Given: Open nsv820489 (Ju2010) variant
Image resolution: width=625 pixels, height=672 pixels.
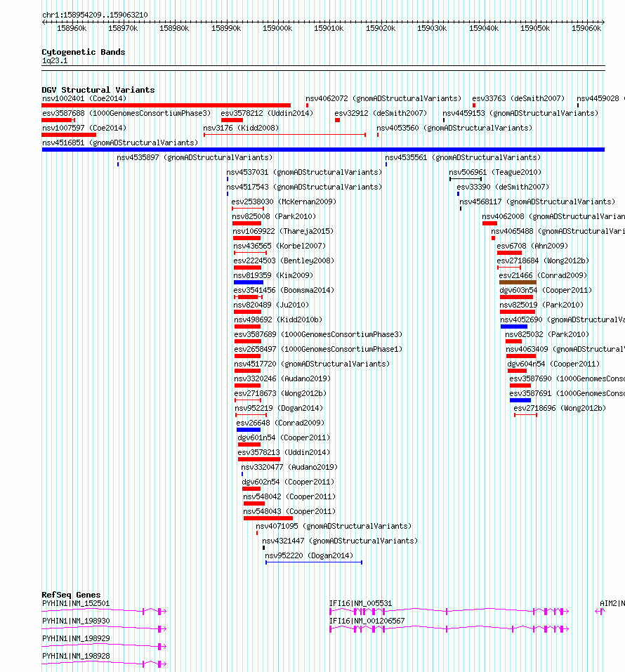Looking at the screenshot, I should tap(271, 305).
